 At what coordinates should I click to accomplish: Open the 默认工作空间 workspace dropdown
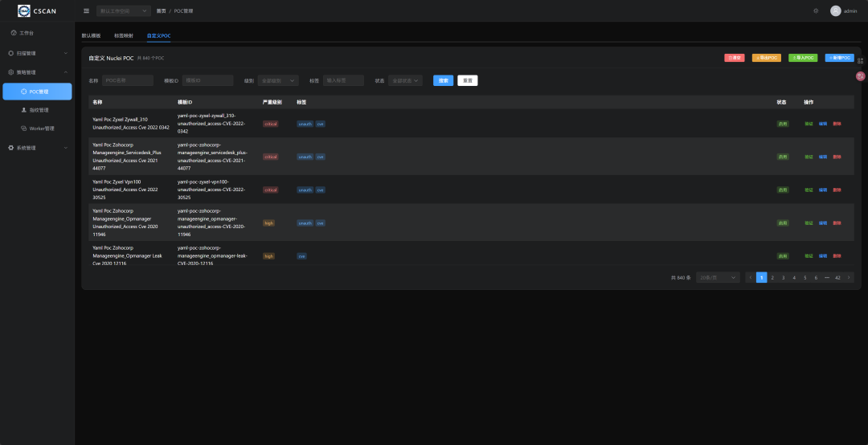pos(124,10)
